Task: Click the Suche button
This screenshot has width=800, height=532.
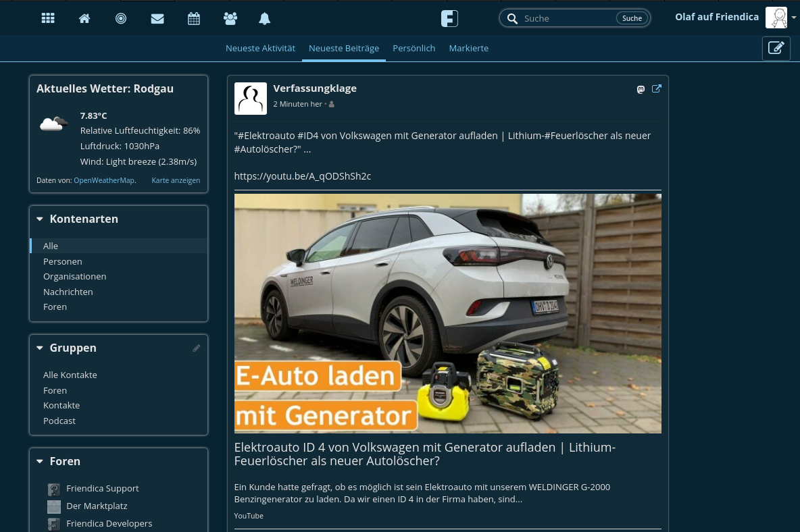Action: point(632,18)
